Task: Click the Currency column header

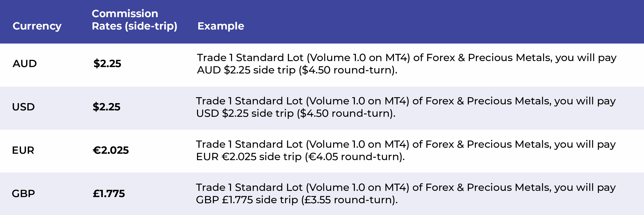Action: click(37, 26)
